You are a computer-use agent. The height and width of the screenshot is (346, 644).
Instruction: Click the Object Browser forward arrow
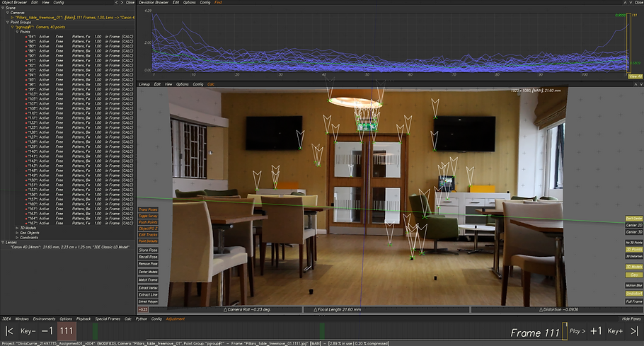tap(122, 2)
